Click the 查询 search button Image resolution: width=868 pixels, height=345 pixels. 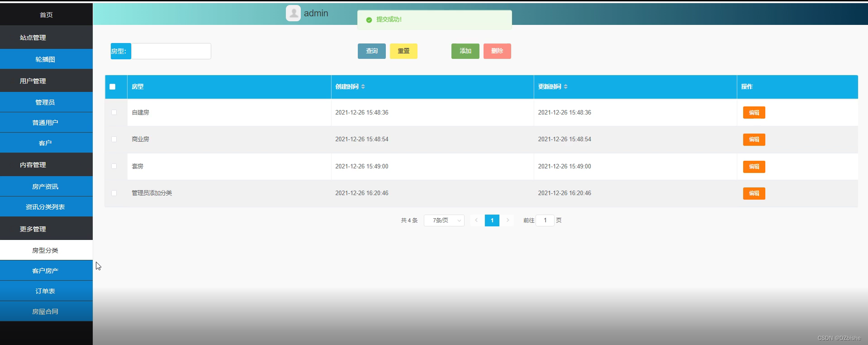click(372, 51)
